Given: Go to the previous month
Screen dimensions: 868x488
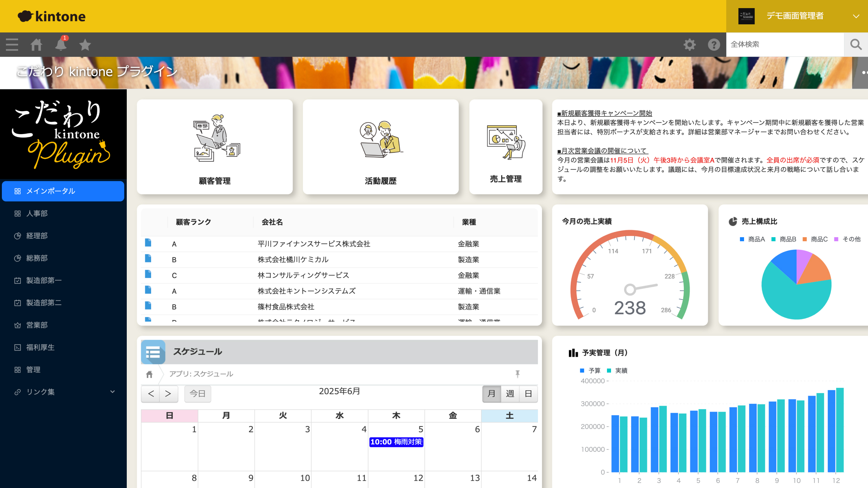Looking at the screenshot, I should coord(151,394).
